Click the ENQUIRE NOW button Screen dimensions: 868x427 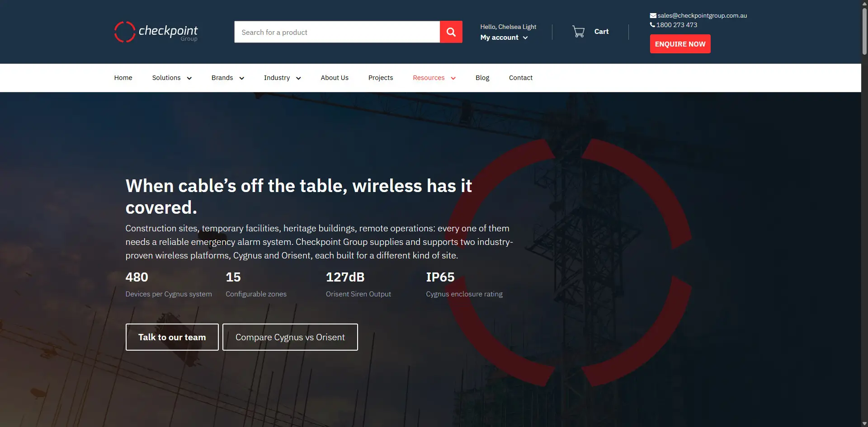680,44
